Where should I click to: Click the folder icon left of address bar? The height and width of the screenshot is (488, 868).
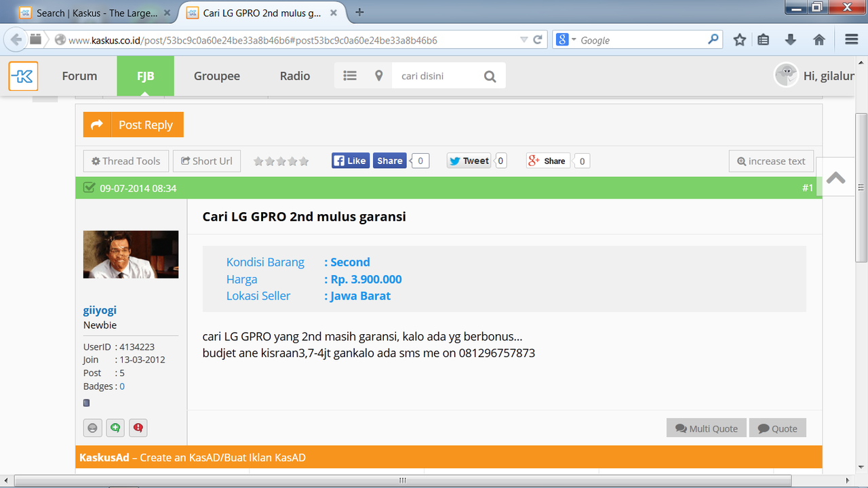36,40
